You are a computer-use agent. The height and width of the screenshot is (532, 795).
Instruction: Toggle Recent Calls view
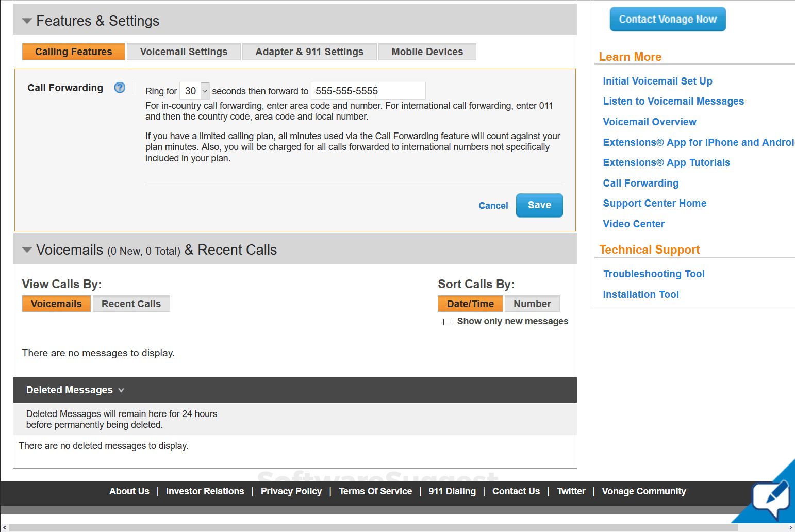[x=131, y=304]
